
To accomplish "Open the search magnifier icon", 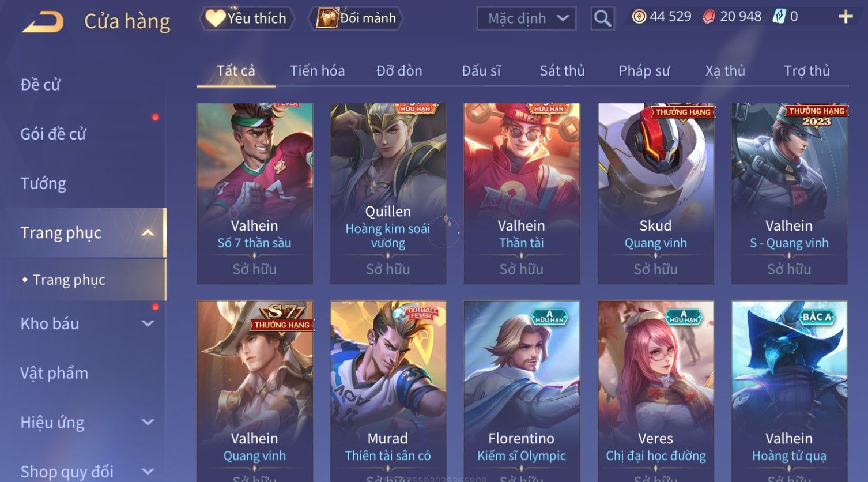I will (602, 18).
